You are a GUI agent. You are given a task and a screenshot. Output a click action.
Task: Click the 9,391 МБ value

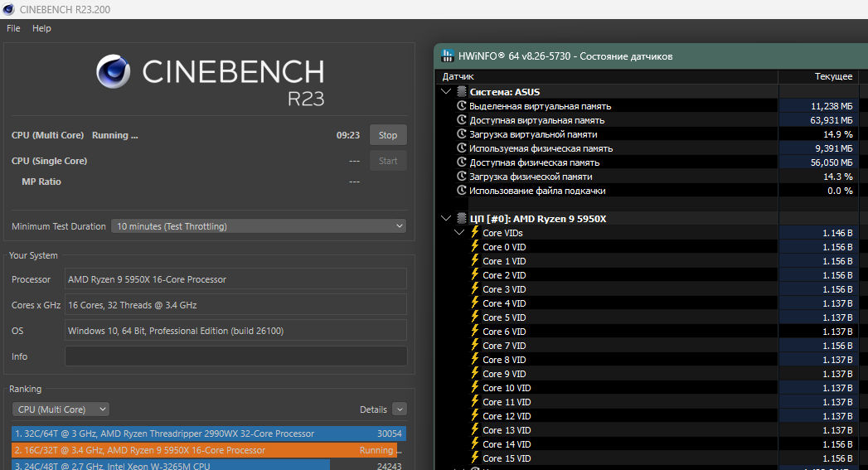[834, 148]
